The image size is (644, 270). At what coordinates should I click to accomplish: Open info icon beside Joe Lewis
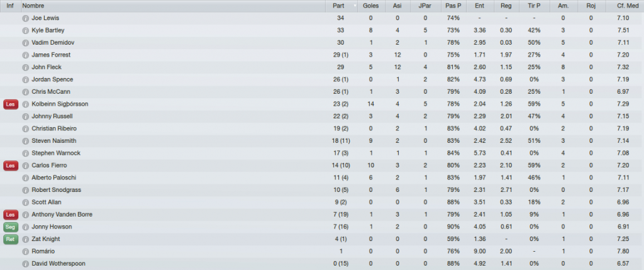click(25, 18)
